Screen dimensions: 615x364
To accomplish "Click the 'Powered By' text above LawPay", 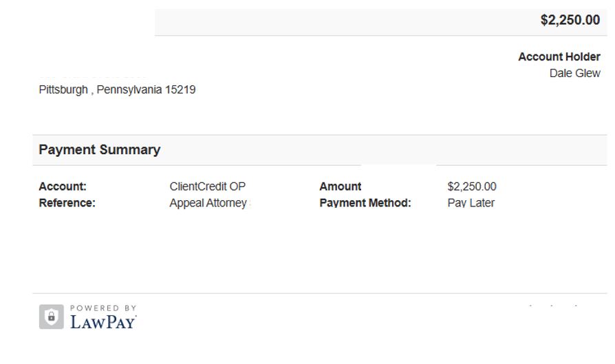I will pos(103,308).
